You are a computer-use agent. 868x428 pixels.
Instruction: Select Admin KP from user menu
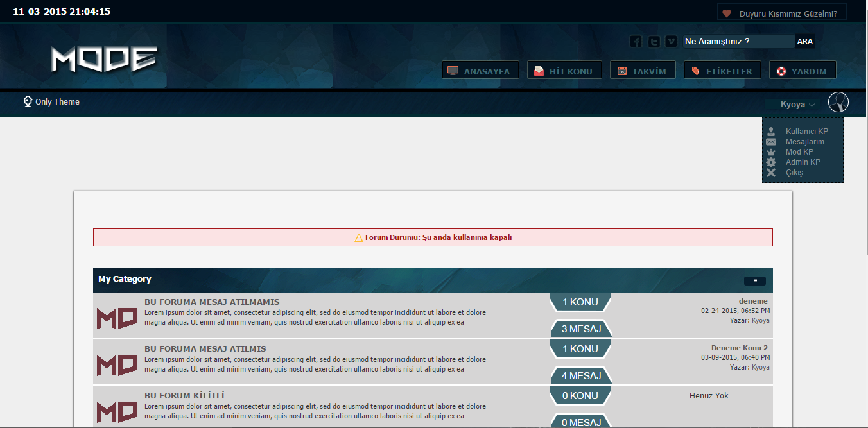tap(803, 162)
